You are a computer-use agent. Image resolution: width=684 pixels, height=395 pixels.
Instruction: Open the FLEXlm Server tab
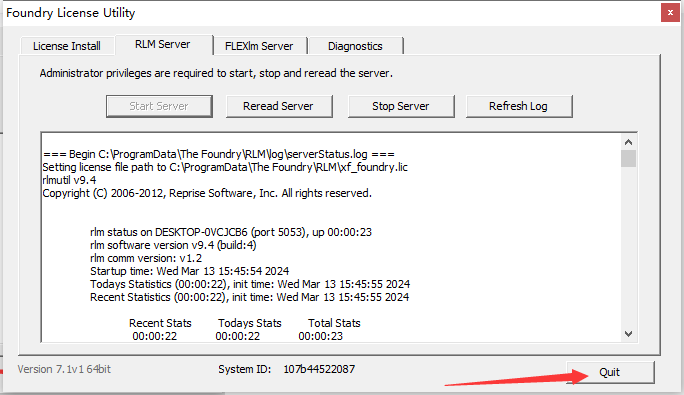point(259,46)
